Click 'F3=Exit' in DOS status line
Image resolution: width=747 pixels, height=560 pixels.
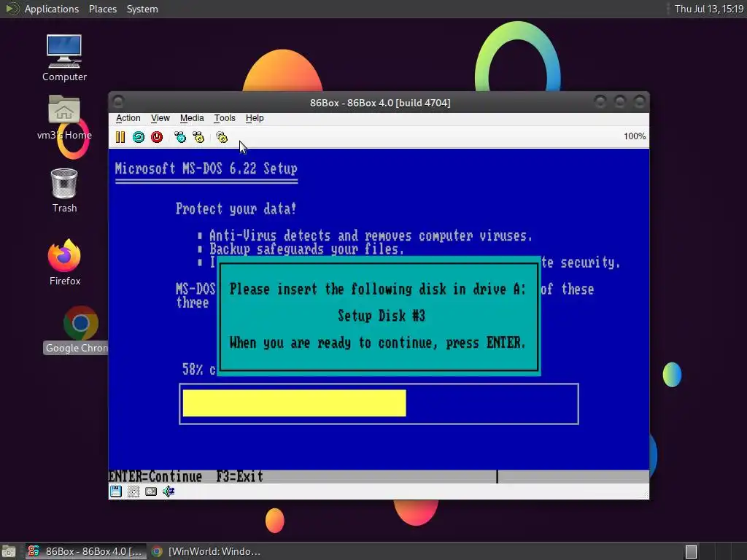click(239, 476)
